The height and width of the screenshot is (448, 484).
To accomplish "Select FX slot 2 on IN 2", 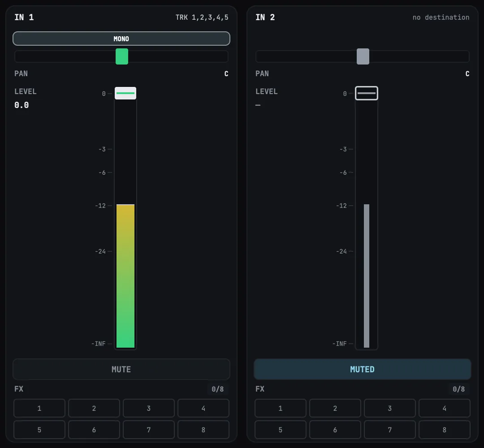I will click(335, 408).
